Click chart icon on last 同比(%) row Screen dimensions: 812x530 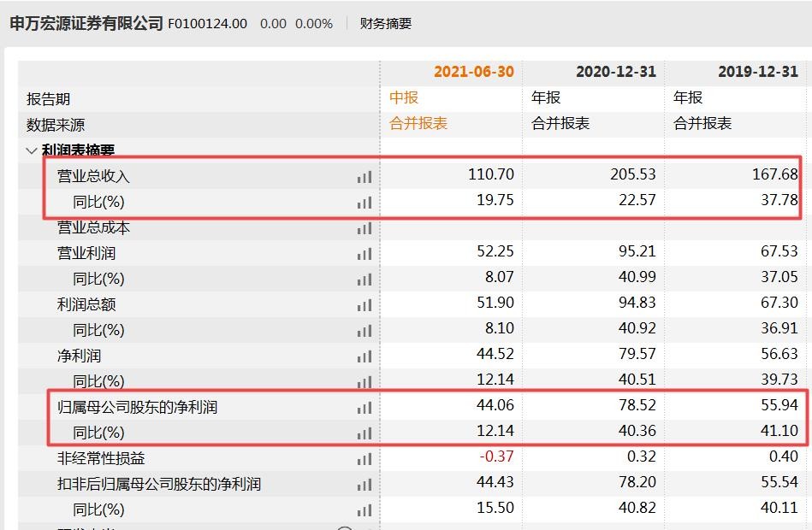(364, 509)
